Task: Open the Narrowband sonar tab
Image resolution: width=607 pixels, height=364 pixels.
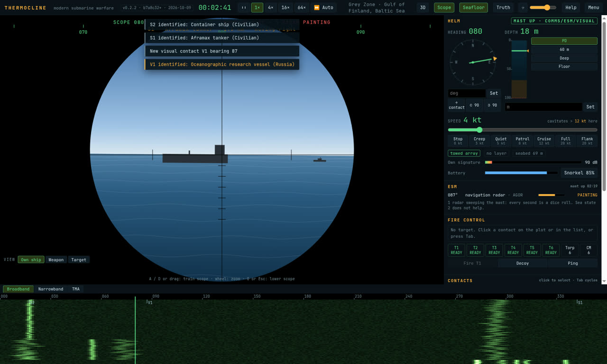Action: click(x=51, y=289)
